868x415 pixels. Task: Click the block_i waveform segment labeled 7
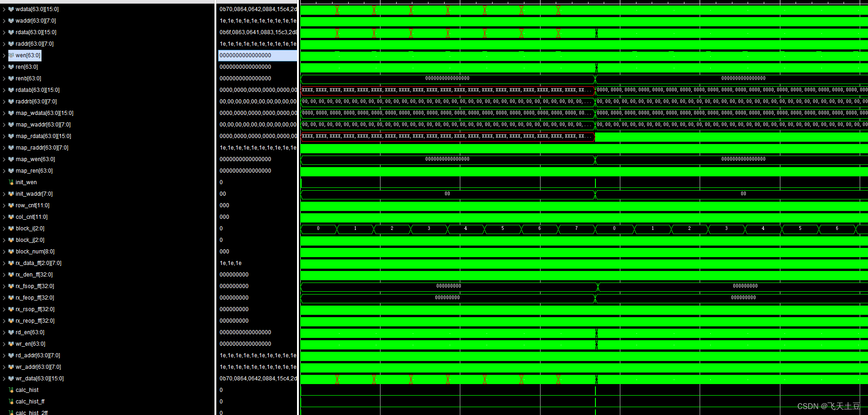tap(577, 229)
